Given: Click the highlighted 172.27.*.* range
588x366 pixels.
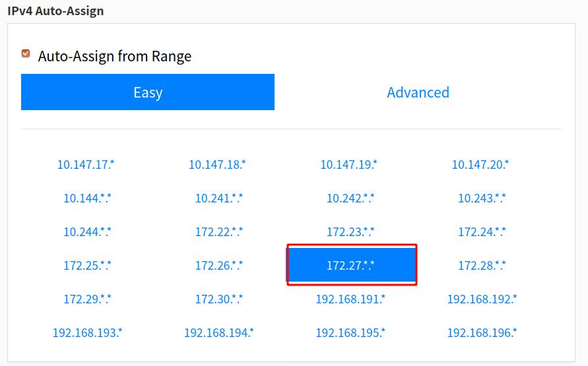Looking at the screenshot, I should pyautogui.click(x=351, y=266).
